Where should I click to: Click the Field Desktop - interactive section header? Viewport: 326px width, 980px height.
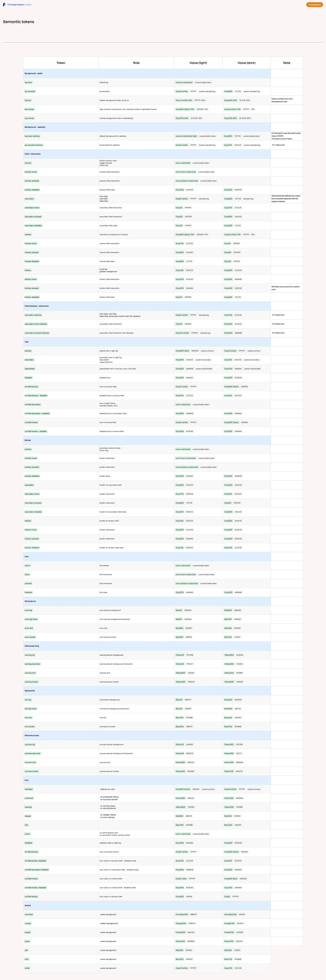click(37, 306)
